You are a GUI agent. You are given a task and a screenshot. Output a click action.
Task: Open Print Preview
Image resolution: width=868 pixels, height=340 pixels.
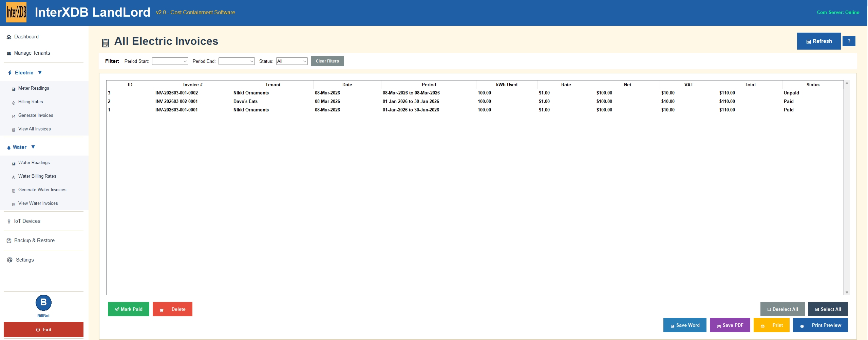point(820,325)
